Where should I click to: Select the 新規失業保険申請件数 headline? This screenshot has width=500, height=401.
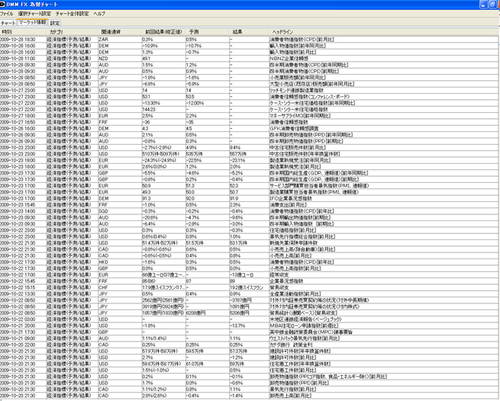pyautogui.click(x=293, y=243)
